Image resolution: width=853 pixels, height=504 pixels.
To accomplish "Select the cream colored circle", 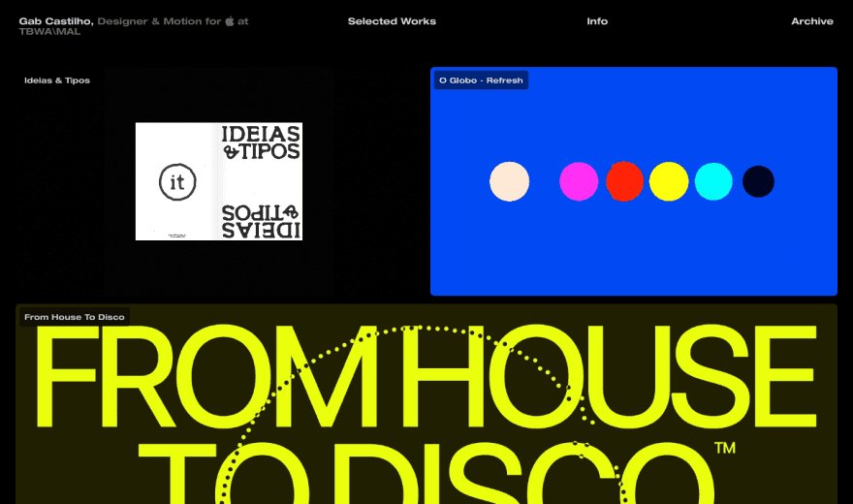I will click(509, 181).
